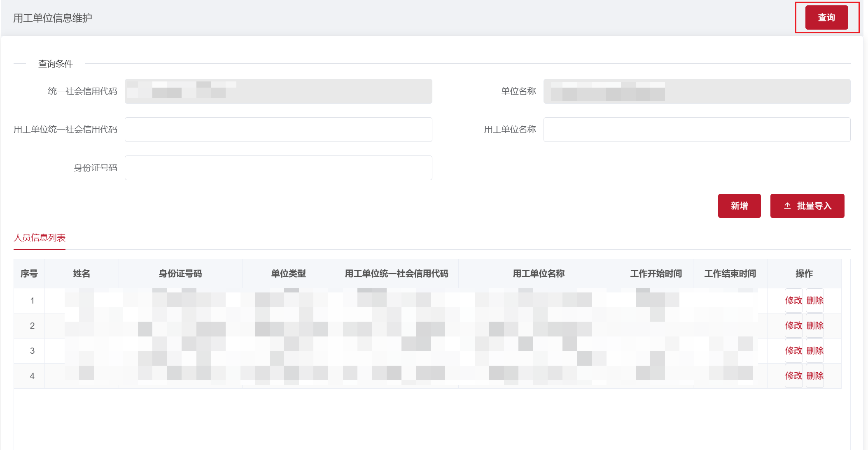This screenshot has height=450, width=868.
Task: Click the 查询条件 section heading
Action: 56,64
